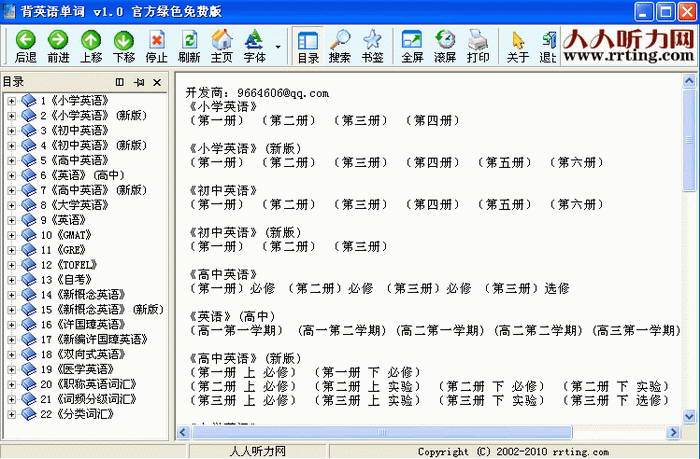Screen dimensions: 700x459
Task: Select tree item 6《英语》(高中)
Action: tap(83, 175)
